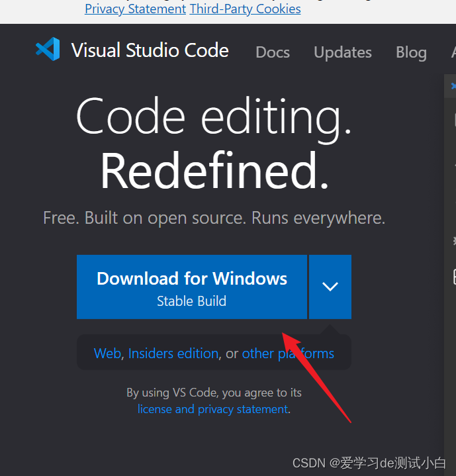Go to the Updates page

[x=343, y=52]
